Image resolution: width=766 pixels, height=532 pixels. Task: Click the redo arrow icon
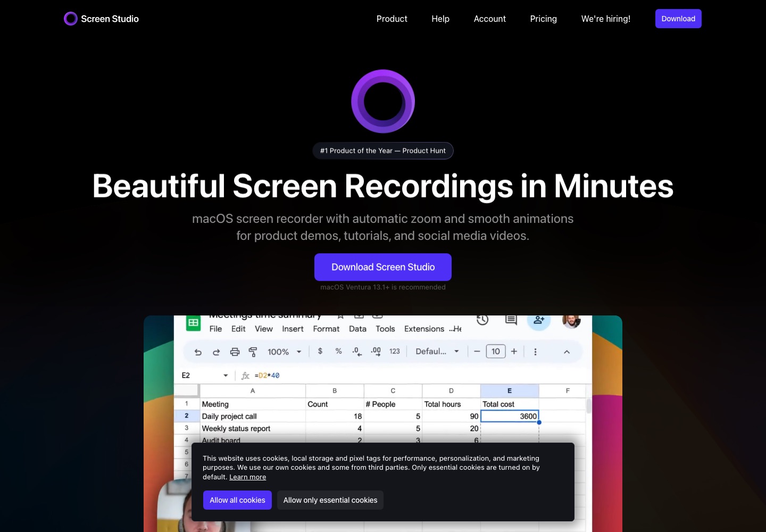(x=216, y=352)
